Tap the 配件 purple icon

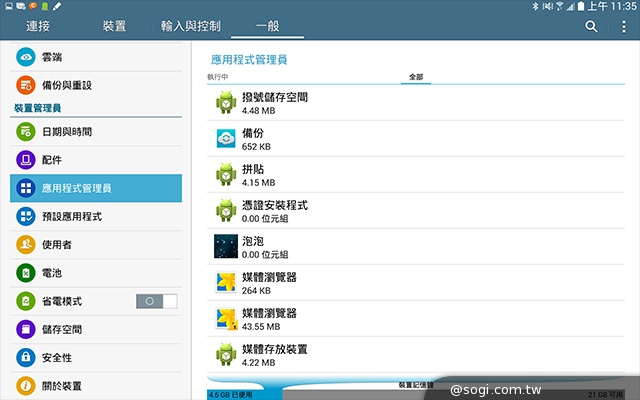point(26,160)
